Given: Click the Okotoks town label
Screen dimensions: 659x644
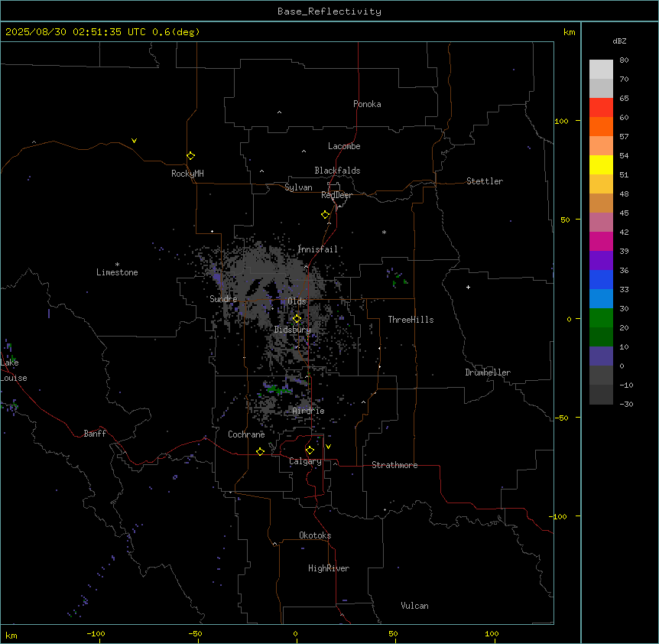Looking at the screenshot, I should 315,535.
